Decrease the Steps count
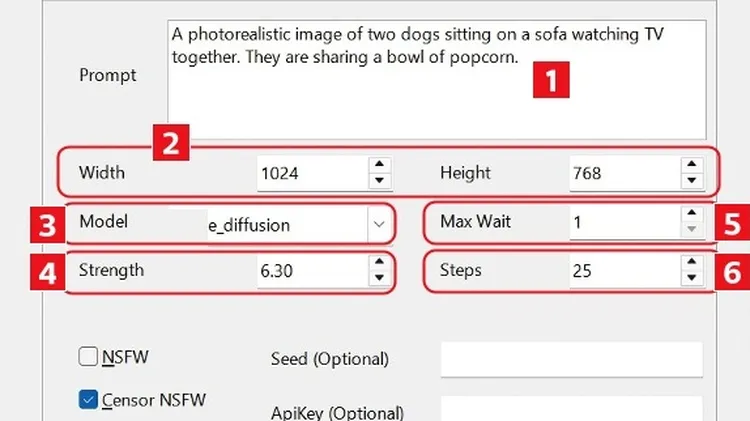 691,279
